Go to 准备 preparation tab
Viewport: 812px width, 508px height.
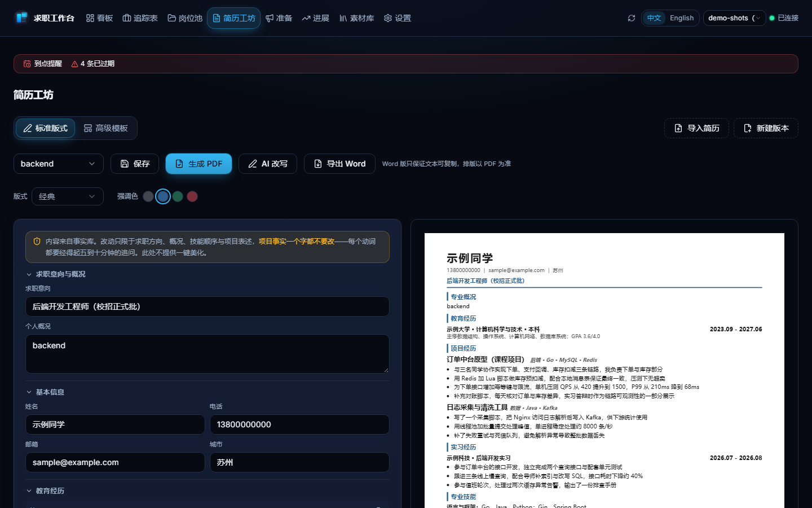pyautogui.click(x=279, y=18)
